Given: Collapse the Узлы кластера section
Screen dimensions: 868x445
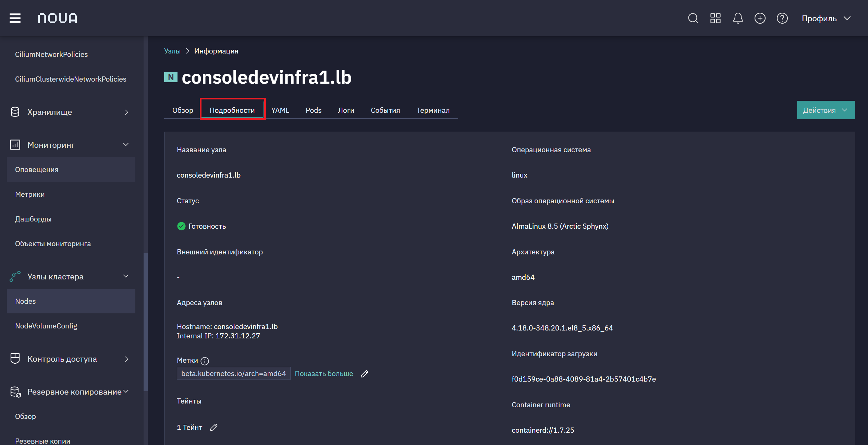Looking at the screenshot, I should pos(71,276).
